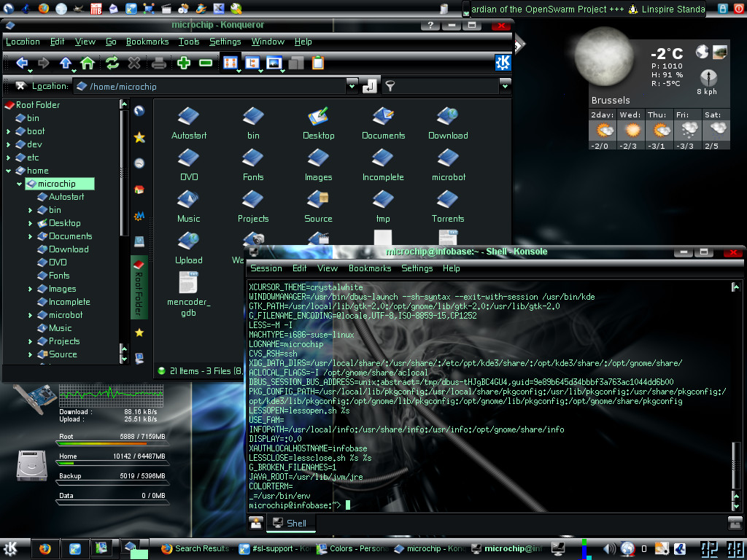
Task: Expand the Projects folder in sidebar tree
Action: pos(30,341)
